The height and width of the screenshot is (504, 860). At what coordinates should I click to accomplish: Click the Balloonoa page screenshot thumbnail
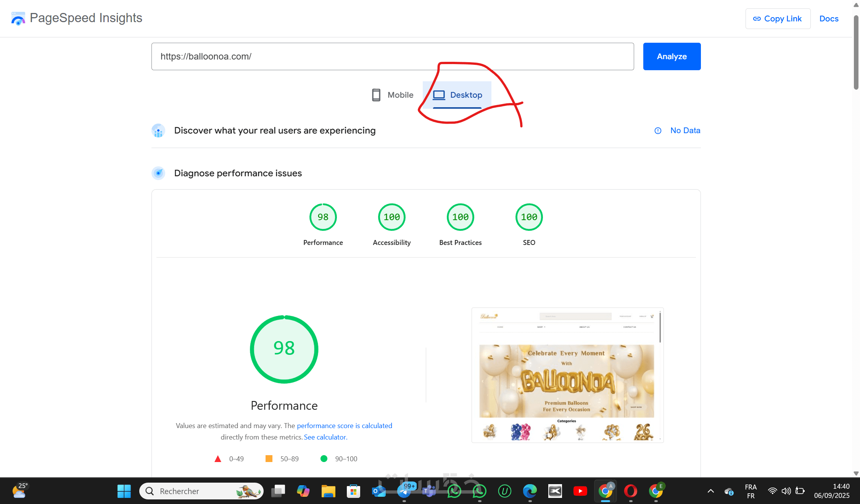(x=567, y=375)
